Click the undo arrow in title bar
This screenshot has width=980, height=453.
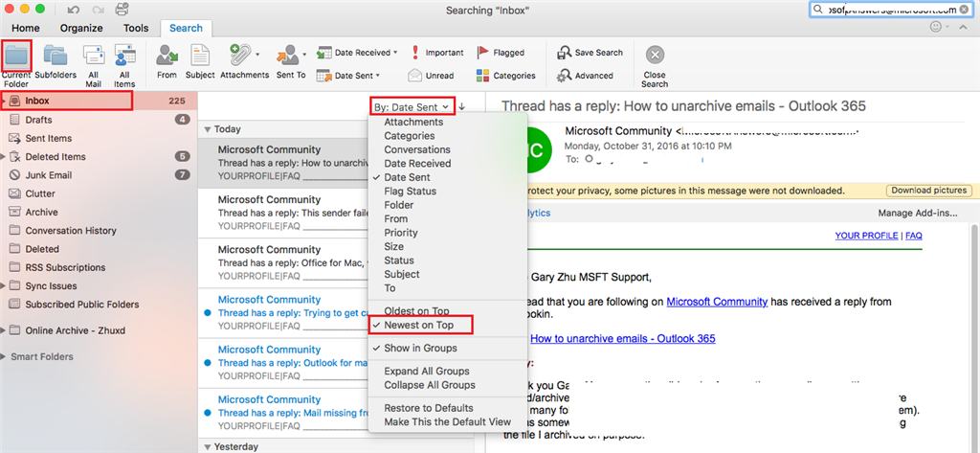[73, 10]
